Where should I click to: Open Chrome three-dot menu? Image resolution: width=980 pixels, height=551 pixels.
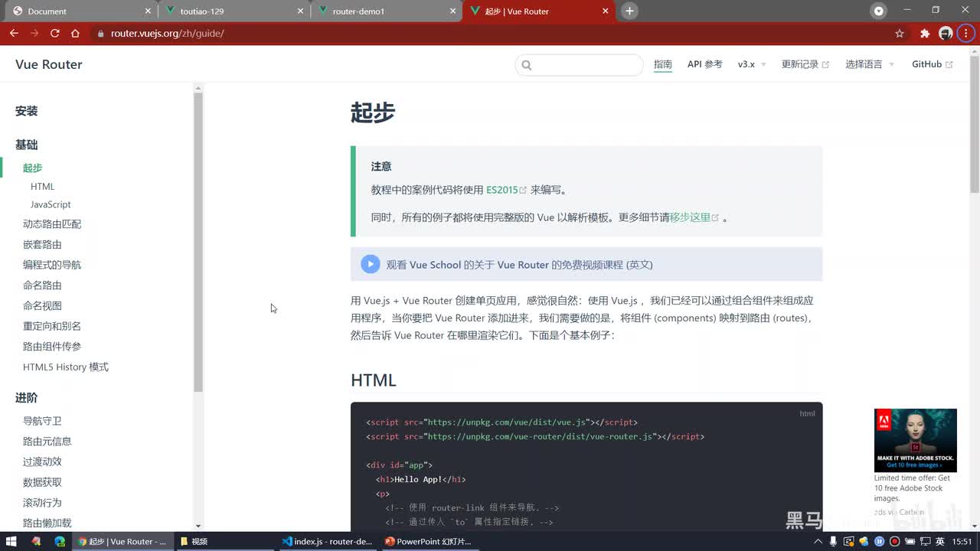tap(965, 33)
